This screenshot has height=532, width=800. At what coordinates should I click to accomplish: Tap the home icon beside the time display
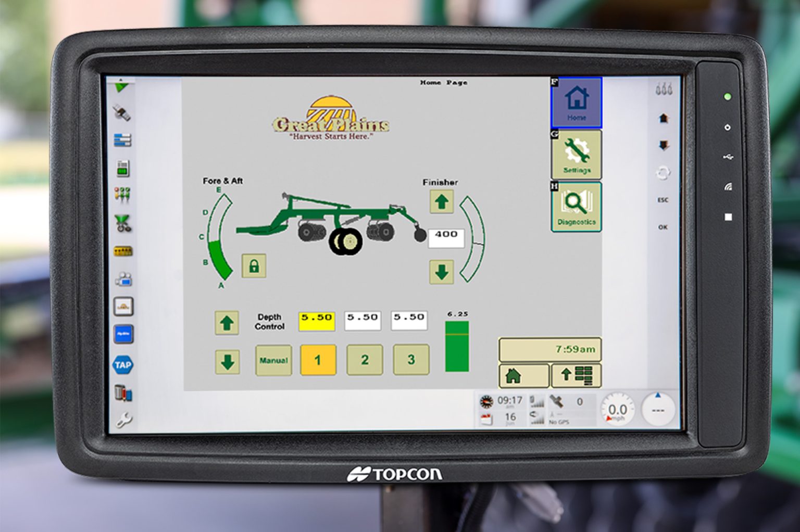coord(523,375)
